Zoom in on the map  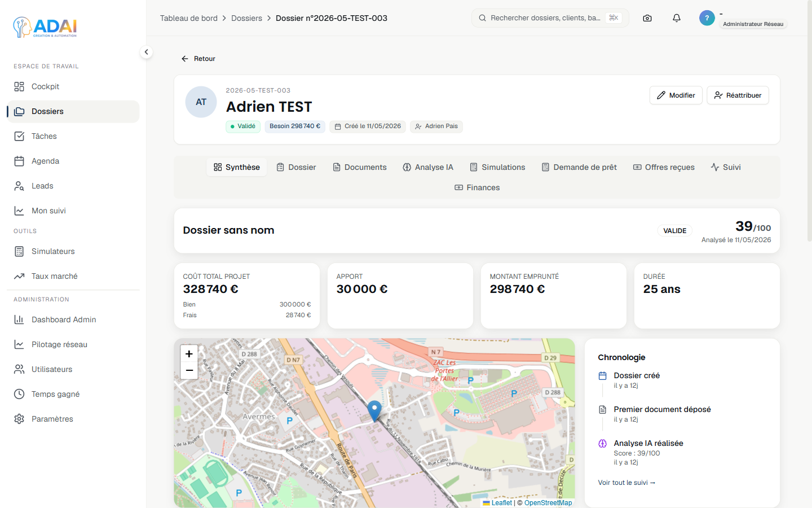(x=189, y=354)
